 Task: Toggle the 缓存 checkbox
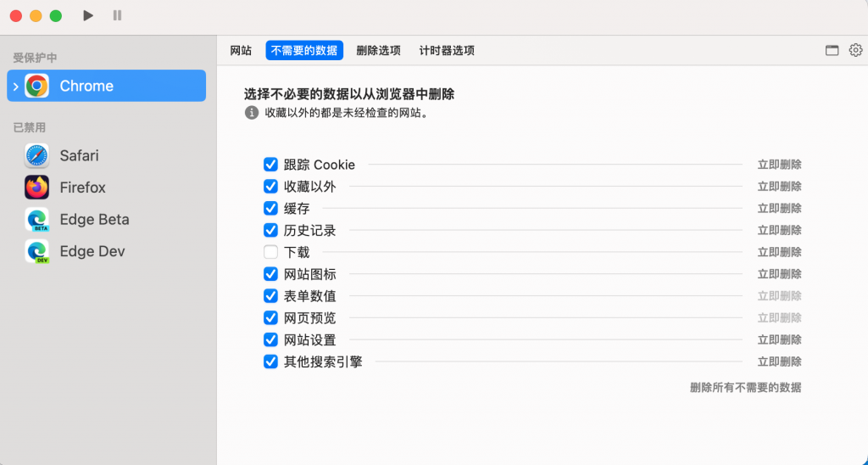(x=270, y=209)
